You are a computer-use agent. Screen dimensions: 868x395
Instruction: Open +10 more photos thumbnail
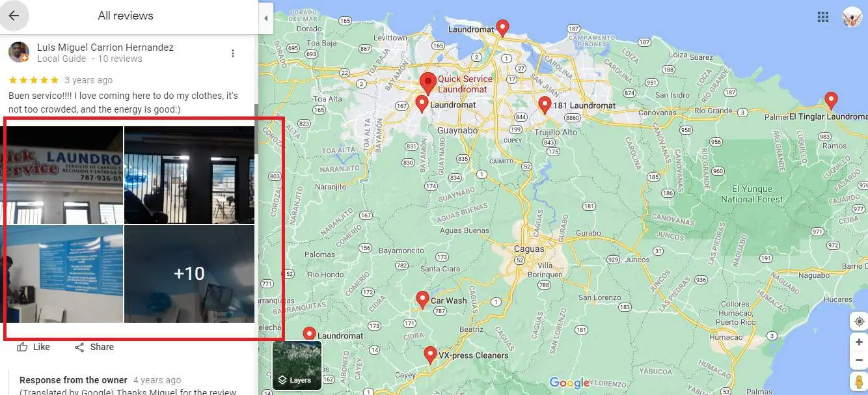[189, 274]
